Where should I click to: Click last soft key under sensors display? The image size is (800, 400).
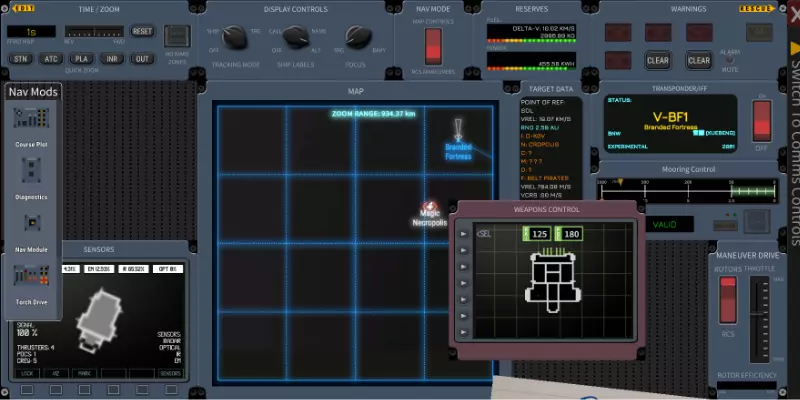point(171,390)
